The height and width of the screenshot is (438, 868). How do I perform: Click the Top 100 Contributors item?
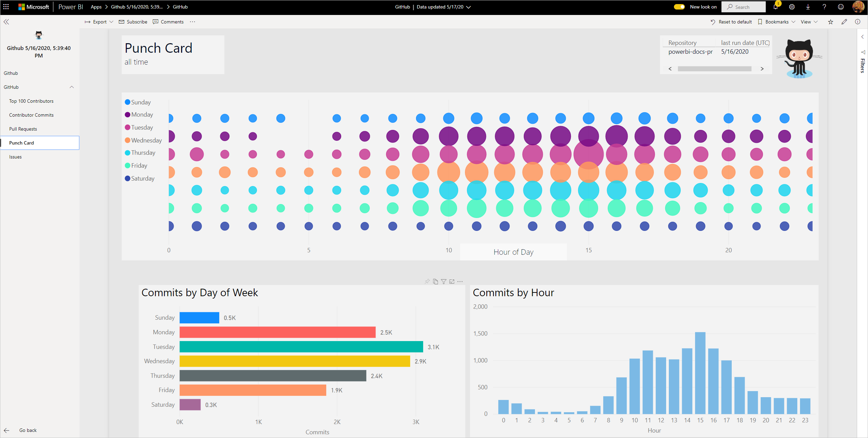[x=31, y=101]
